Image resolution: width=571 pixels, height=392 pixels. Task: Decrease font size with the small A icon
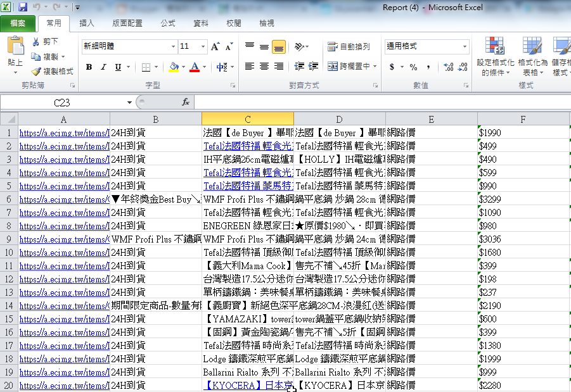point(229,47)
